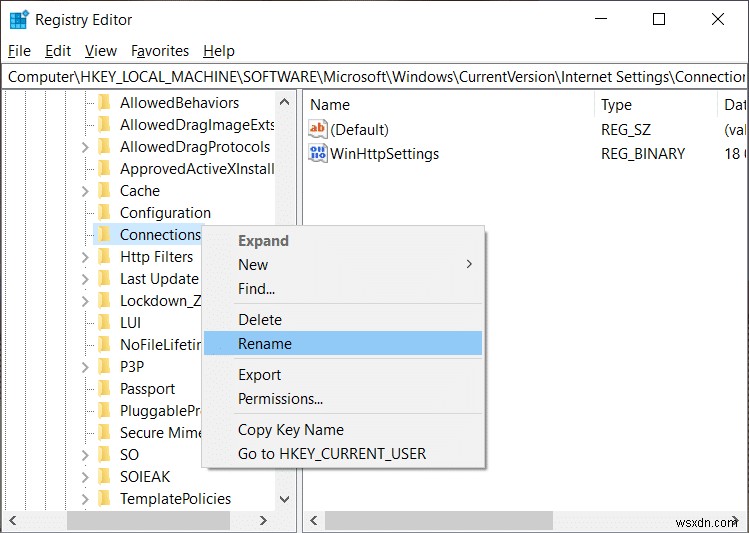Expand the Cache key
Image resolution: width=749 pixels, height=533 pixels.
click(85, 191)
